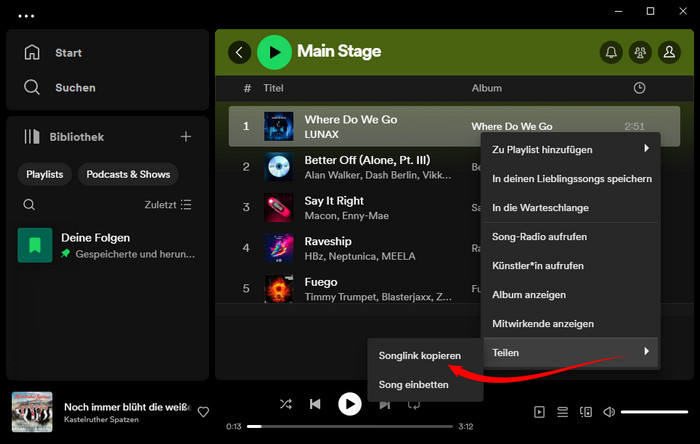700x444 pixels.
Task: Click Say It Right cover art
Action: (x=279, y=207)
